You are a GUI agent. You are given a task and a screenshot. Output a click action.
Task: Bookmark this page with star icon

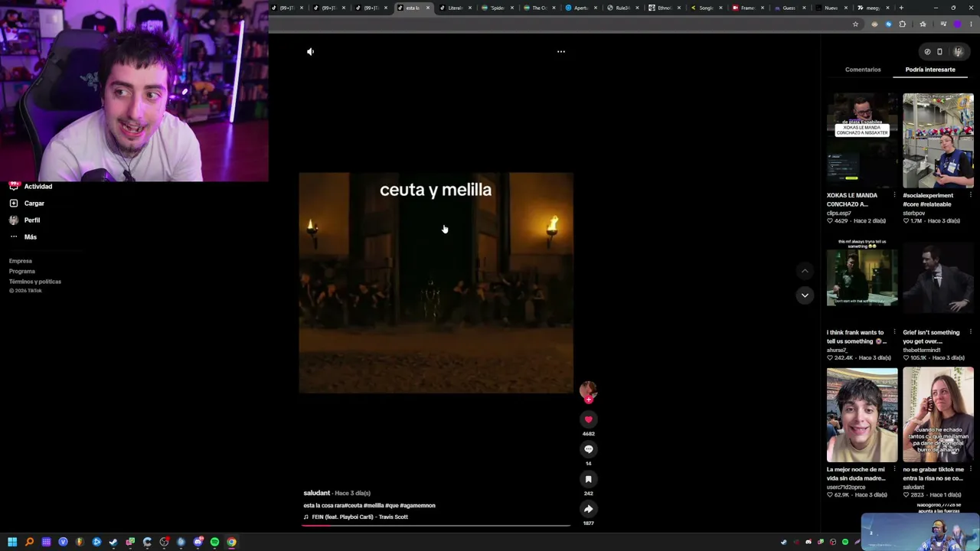855,24
